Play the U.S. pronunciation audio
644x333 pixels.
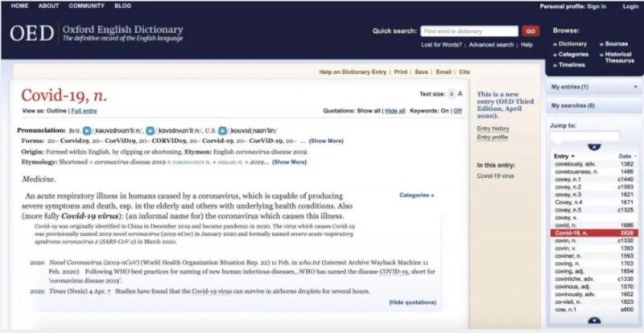point(221,129)
